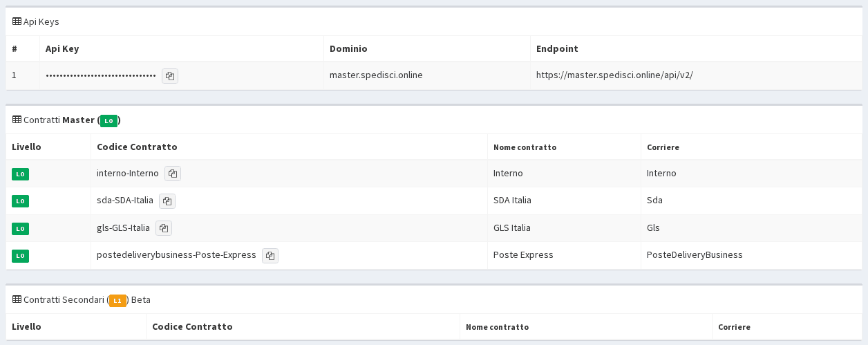Viewport: 868px width, 345px height.
Task: Click the table icon beside Contratti Secondari
Action: [17, 299]
